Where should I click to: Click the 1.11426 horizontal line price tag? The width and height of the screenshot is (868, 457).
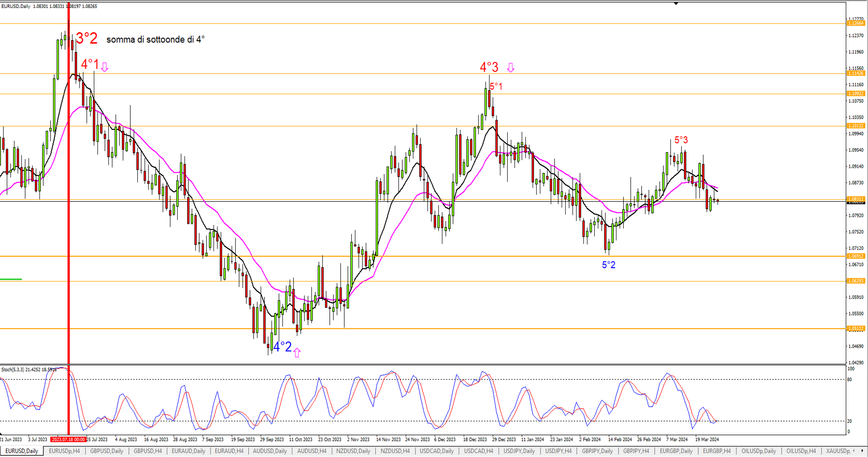856,73
